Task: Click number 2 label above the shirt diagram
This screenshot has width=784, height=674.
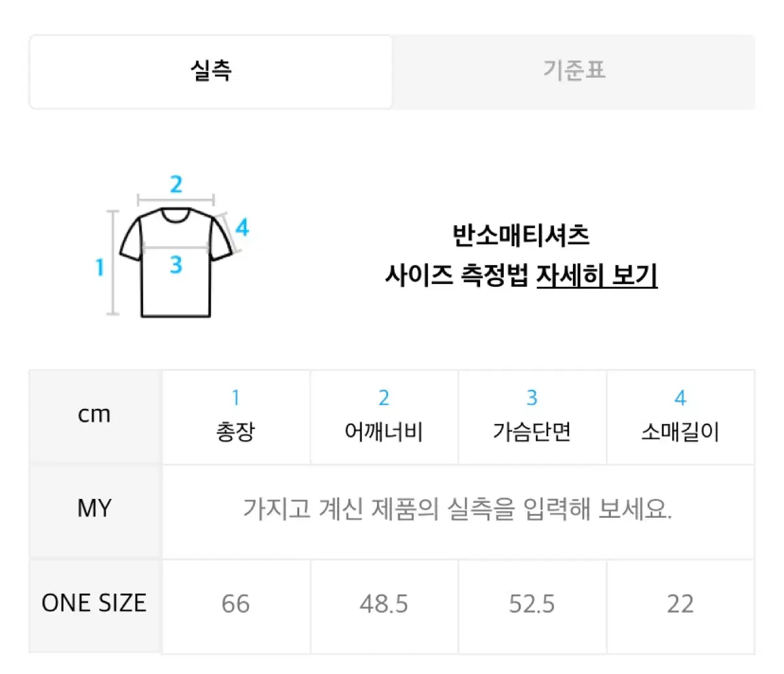Action: tap(176, 185)
